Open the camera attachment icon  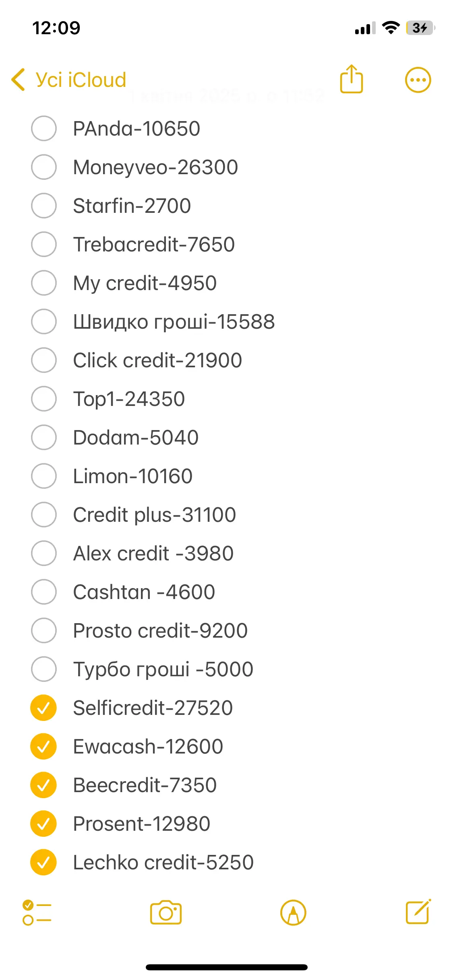pos(166,912)
